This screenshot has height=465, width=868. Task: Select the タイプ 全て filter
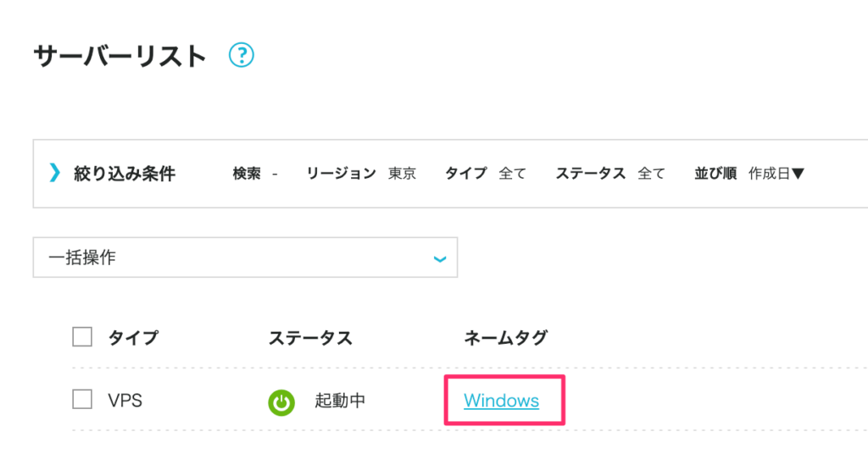[x=486, y=174]
